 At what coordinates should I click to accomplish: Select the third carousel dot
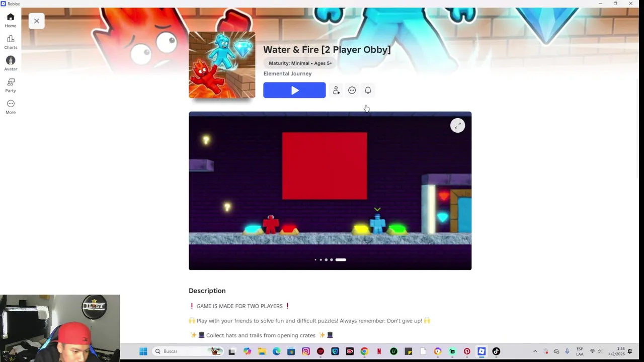pyautogui.click(x=326, y=260)
